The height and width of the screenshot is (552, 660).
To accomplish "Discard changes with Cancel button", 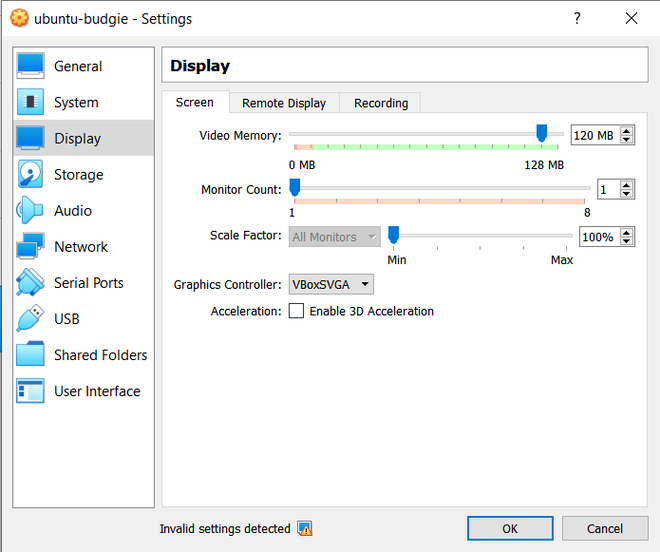I will pos(605,528).
